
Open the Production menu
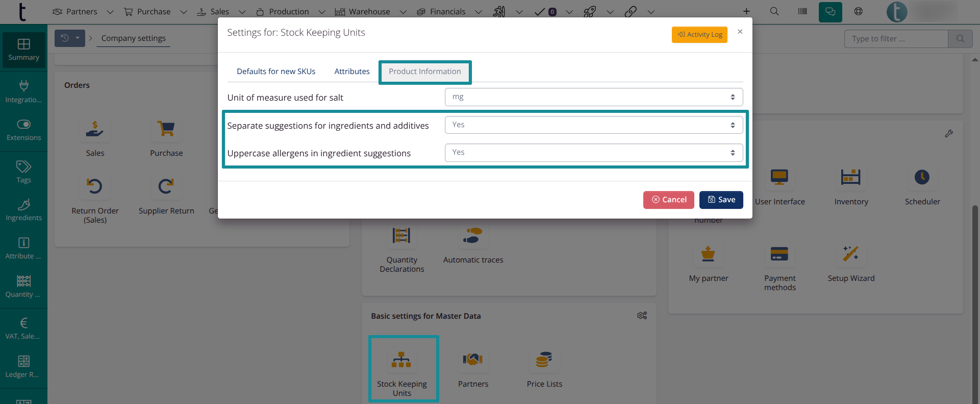click(289, 11)
